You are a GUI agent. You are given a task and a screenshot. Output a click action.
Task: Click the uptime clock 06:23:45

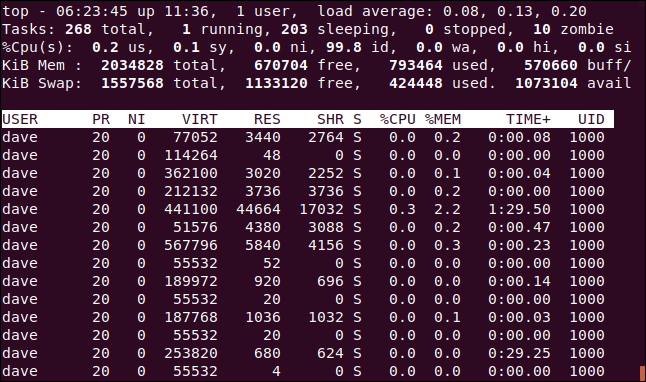coord(92,11)
